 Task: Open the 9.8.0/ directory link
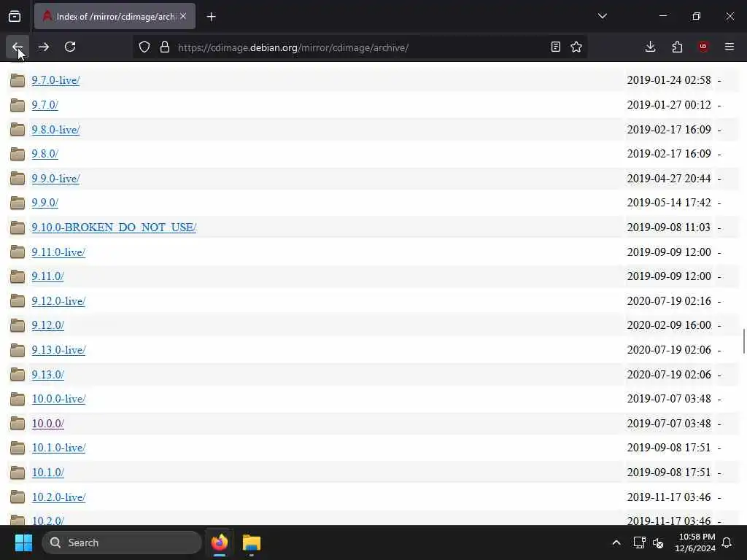[44, 154]
